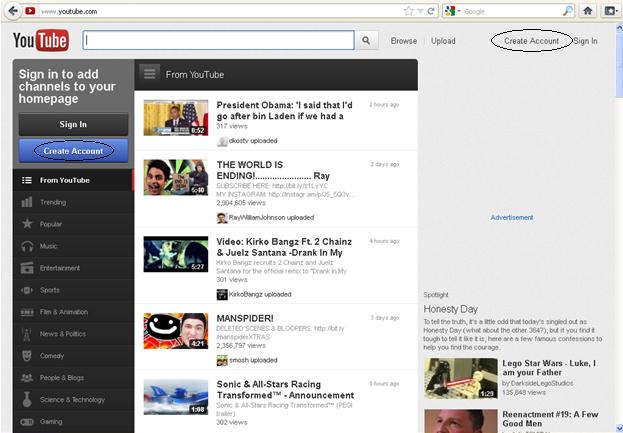Open the Sports category
Image resolution: width=623 pixels, height=433 pixels.
coord(73,290)
